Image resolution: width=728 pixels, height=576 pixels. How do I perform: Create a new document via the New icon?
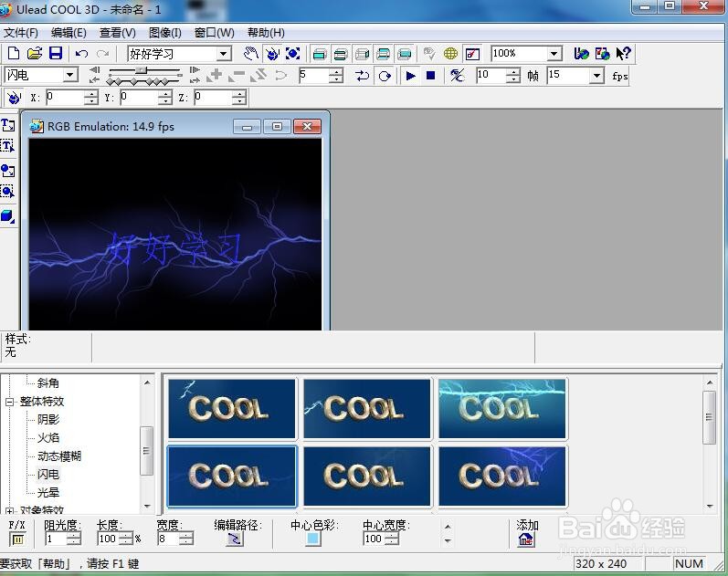click(14, 53)
